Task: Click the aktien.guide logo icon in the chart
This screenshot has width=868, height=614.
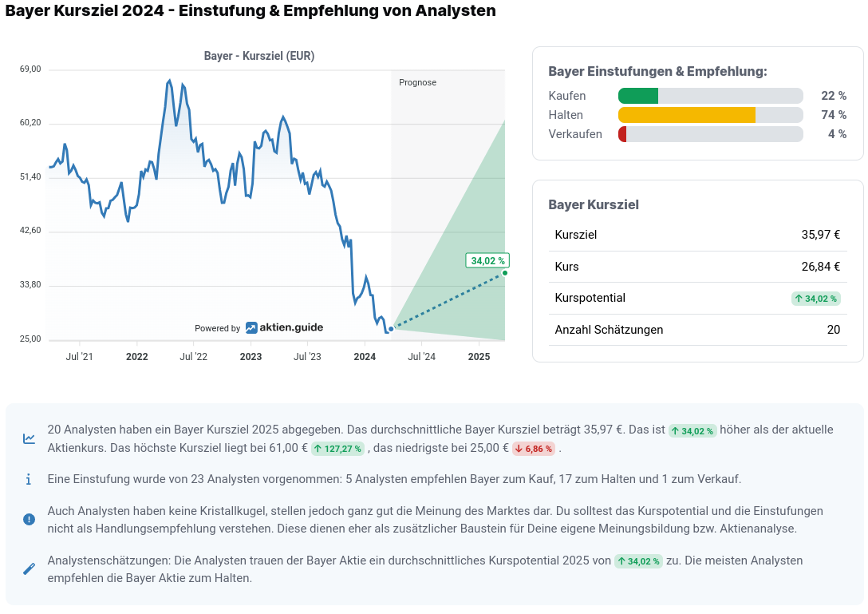Action: pos(251,328)
